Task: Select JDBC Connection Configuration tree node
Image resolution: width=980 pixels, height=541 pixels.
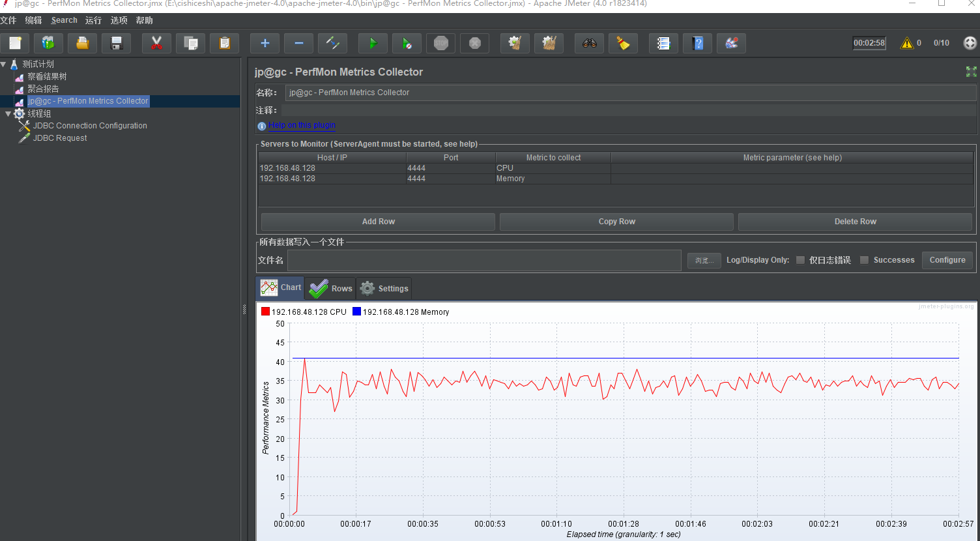Action: coord(90,126)
